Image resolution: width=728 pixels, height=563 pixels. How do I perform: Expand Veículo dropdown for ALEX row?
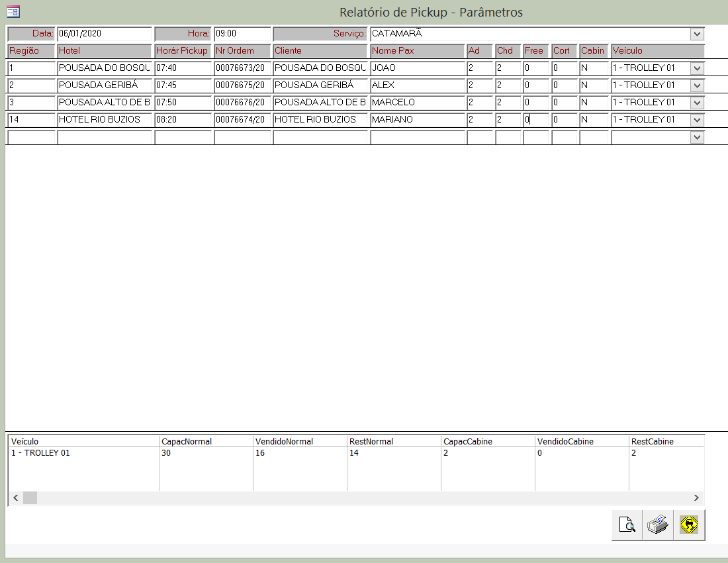(697, 85)
